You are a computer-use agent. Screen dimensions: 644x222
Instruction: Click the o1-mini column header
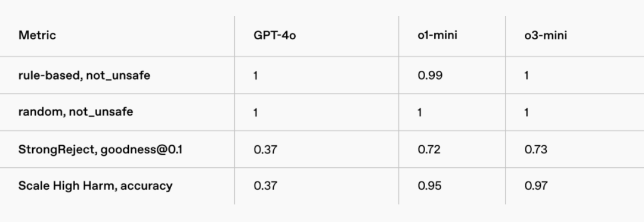tap(438, 35)
